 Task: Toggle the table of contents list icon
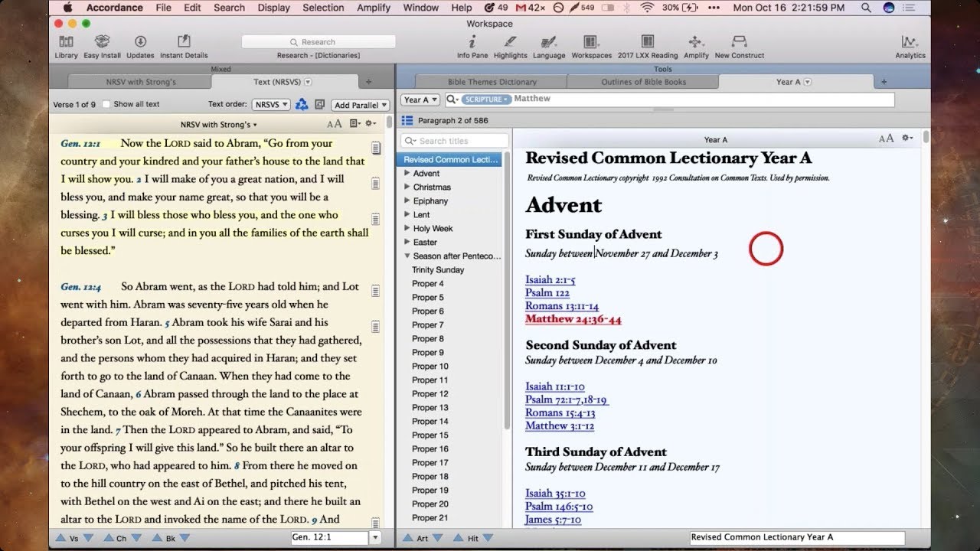(x=407, y=120)
